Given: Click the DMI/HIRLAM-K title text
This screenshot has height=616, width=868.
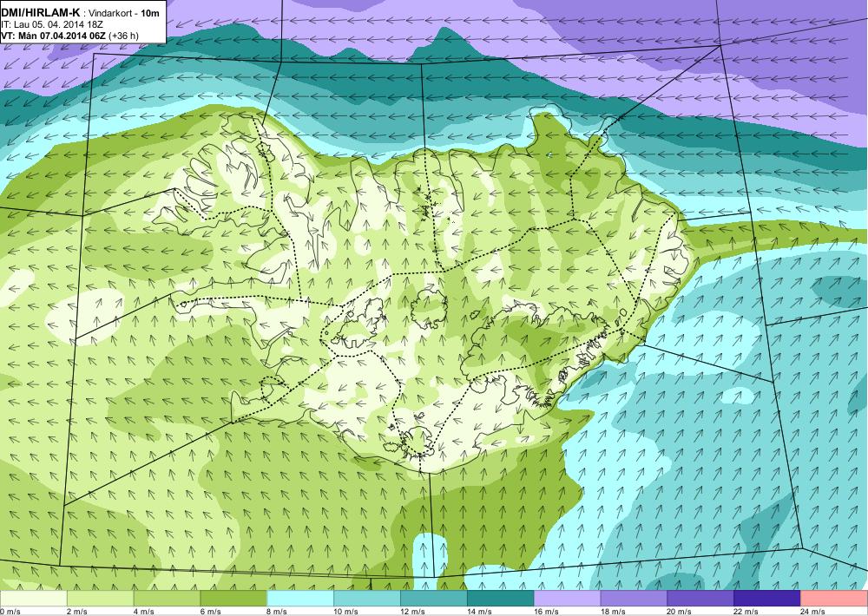Looking at the screenshot, I should (41, 12).
